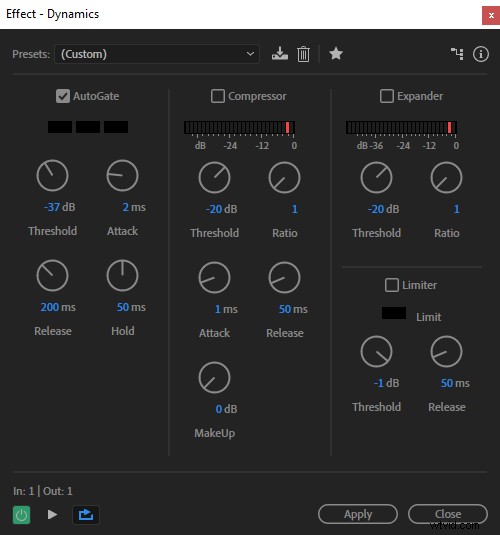
Task: Click the Compressor ratio value 1
Action: tap(295, 209)
